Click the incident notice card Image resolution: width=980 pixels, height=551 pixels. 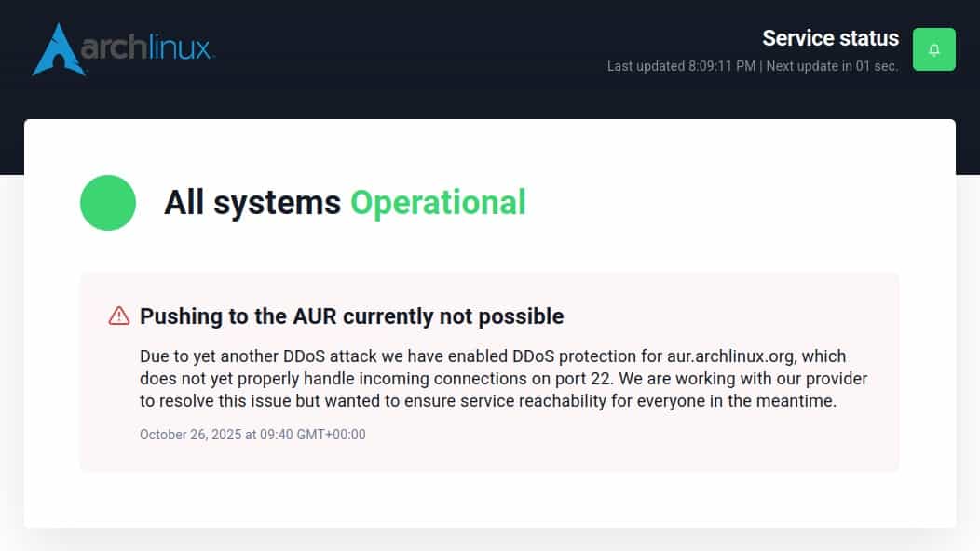pos(491,372)
